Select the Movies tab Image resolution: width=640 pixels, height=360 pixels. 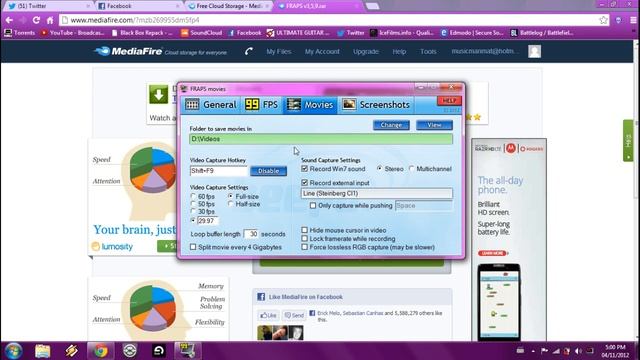pyautogui.click(x=310, y=105)
